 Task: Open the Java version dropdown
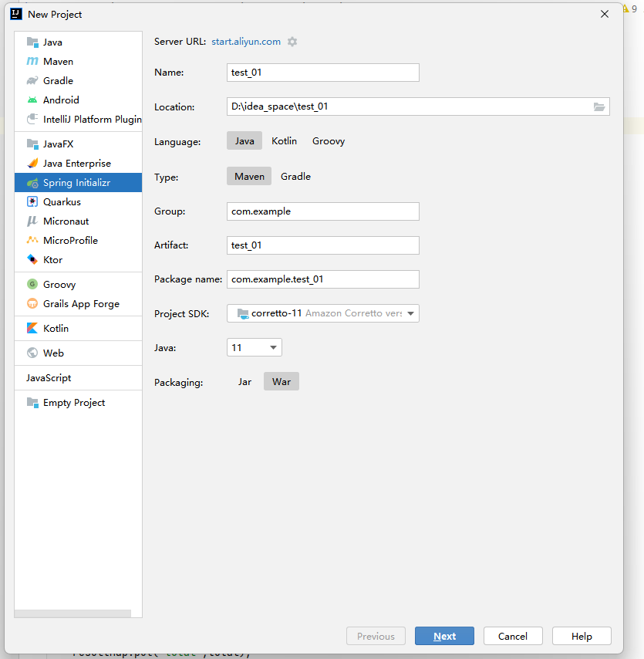255,347
